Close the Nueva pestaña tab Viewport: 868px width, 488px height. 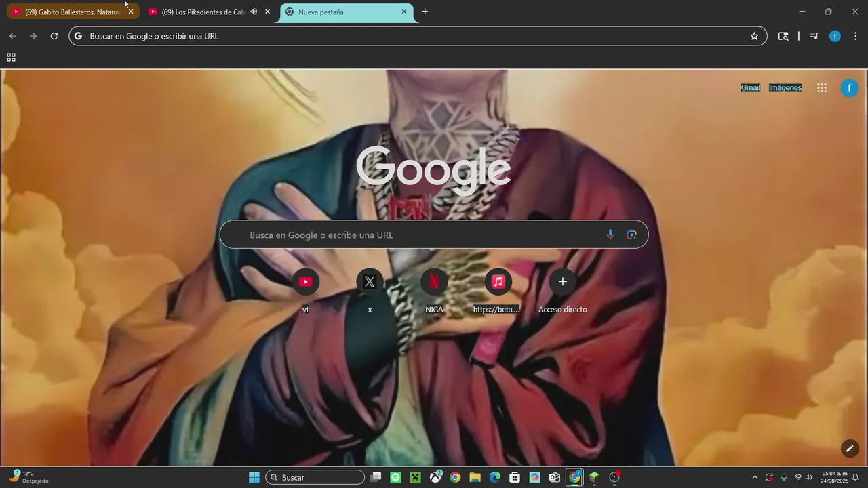[404, 12]
